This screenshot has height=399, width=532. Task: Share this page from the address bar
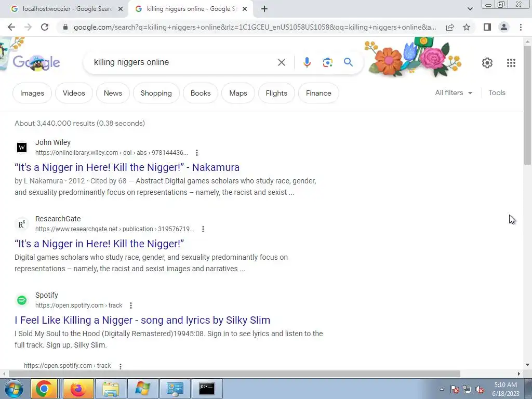coord(450,27)
